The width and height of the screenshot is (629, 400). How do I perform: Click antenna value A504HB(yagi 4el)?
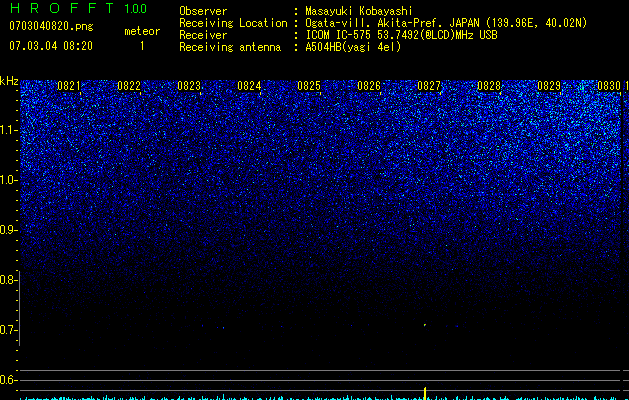click(353, 47)
